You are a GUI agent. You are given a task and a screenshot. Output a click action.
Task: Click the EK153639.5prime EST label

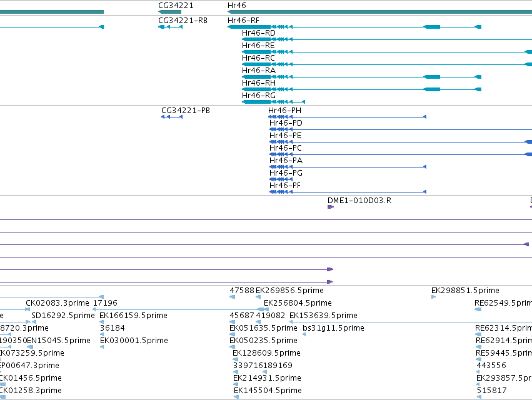point(323,316)
